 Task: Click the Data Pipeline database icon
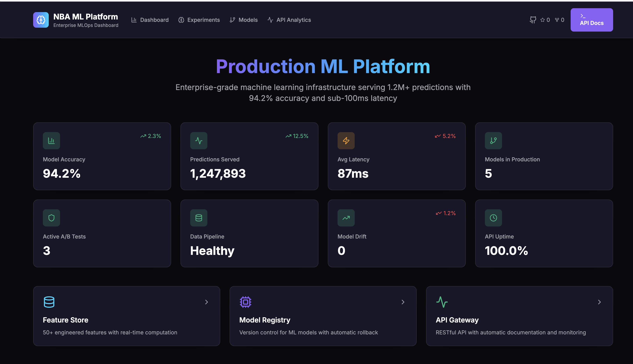pos(199,218)
